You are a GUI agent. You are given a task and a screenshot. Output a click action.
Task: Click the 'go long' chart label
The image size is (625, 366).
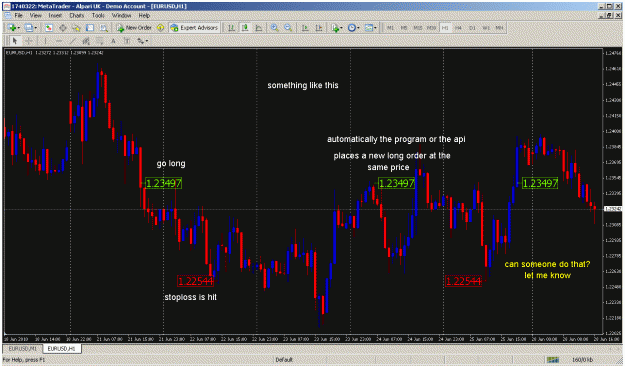point(171,163)
